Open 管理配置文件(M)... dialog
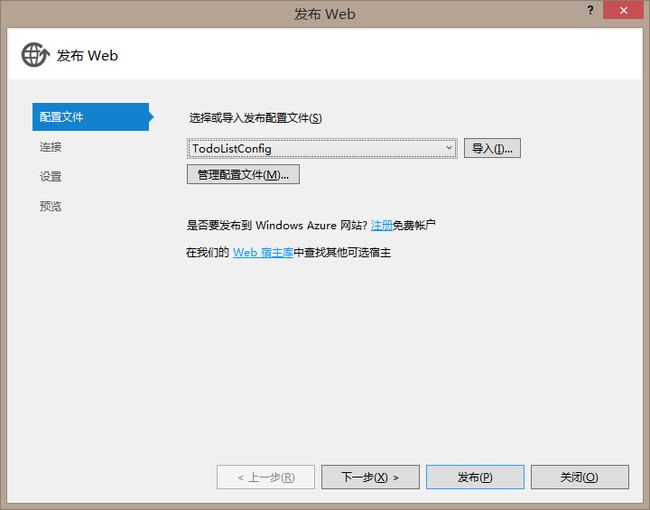Image resolution: width=650 pixels, height=510 pixels. 243,175
